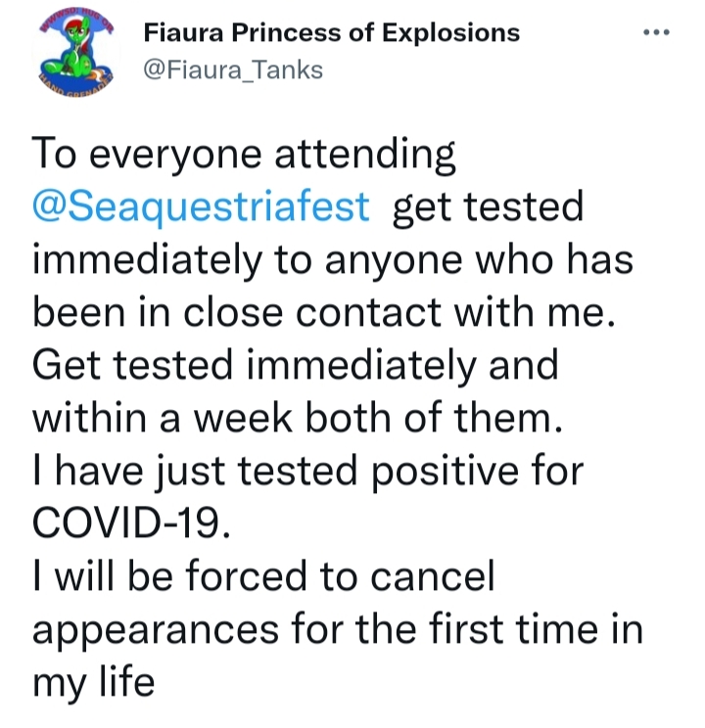Click the @Fiaura_Tanks handle
705x728 pixels.
pyautogui.click(x=233, y=70)
